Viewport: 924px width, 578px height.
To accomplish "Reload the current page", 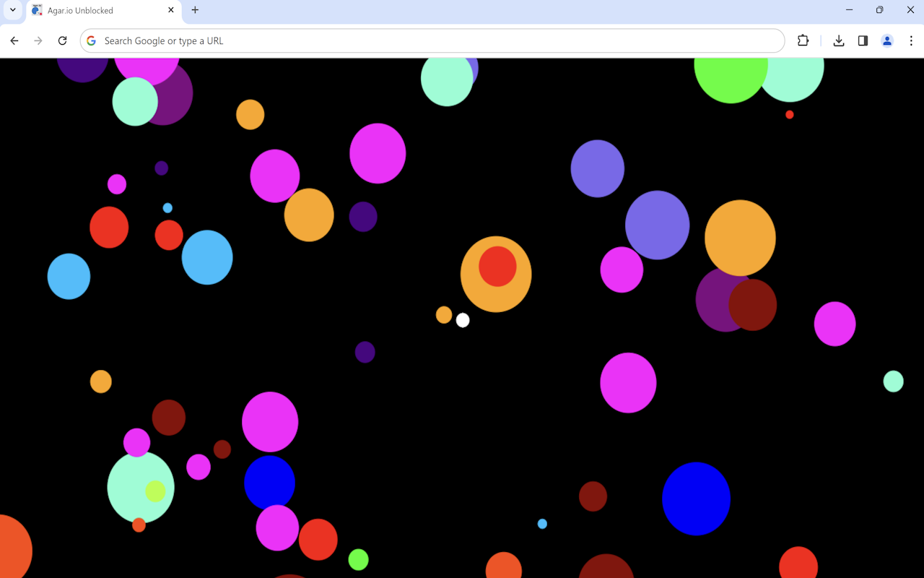I will [x=62, y=40].
